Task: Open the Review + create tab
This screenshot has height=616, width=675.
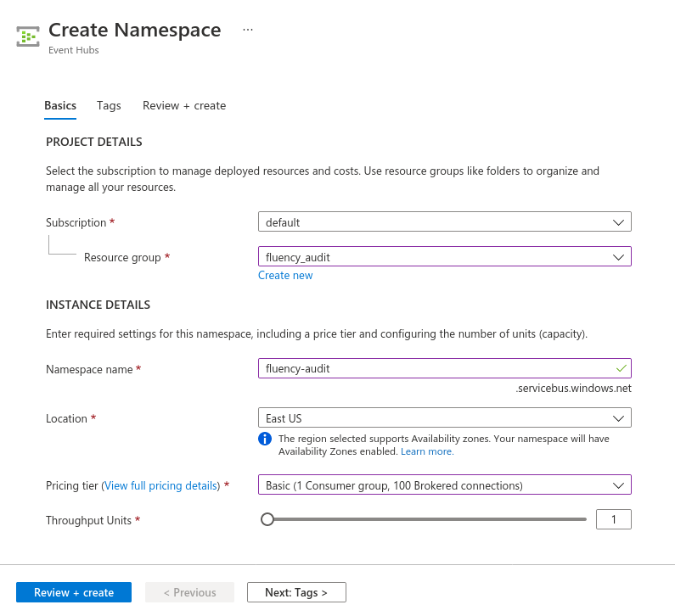Action: [184, 106]
